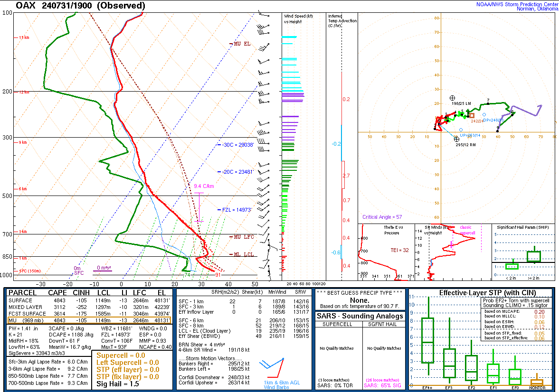Click the 'ML LCL' level label

pyautogui.click(x=242, y=254)
